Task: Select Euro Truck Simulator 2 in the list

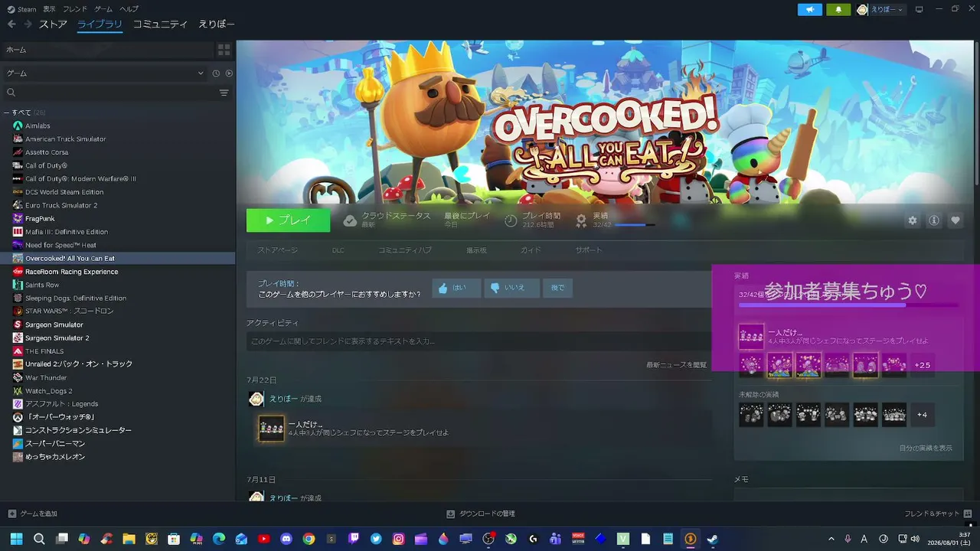Action: [61, 205]
